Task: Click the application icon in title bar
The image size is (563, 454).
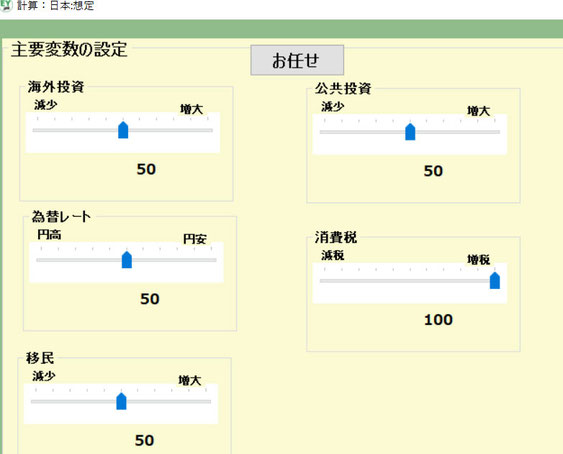Action: [6, 5]
